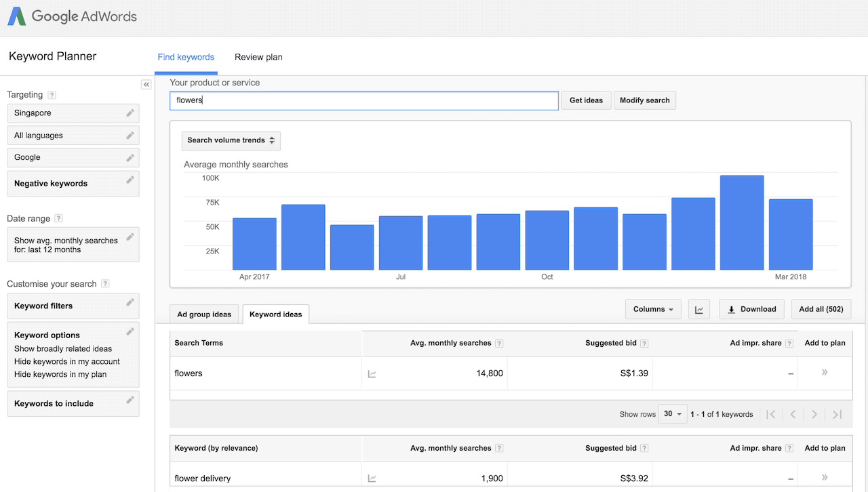Edit the Google network pencil icon

130,157
